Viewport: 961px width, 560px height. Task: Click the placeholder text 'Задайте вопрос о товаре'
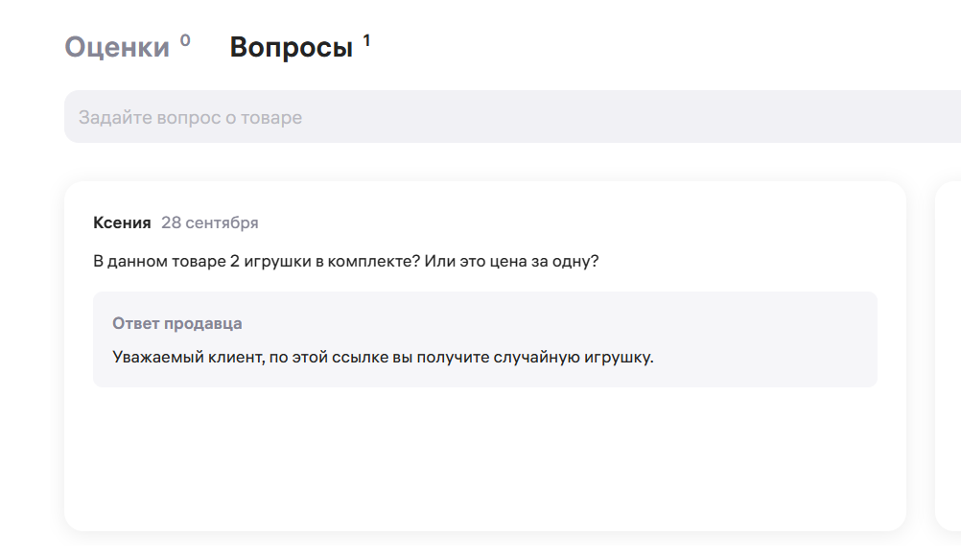(x=190, y=118)
